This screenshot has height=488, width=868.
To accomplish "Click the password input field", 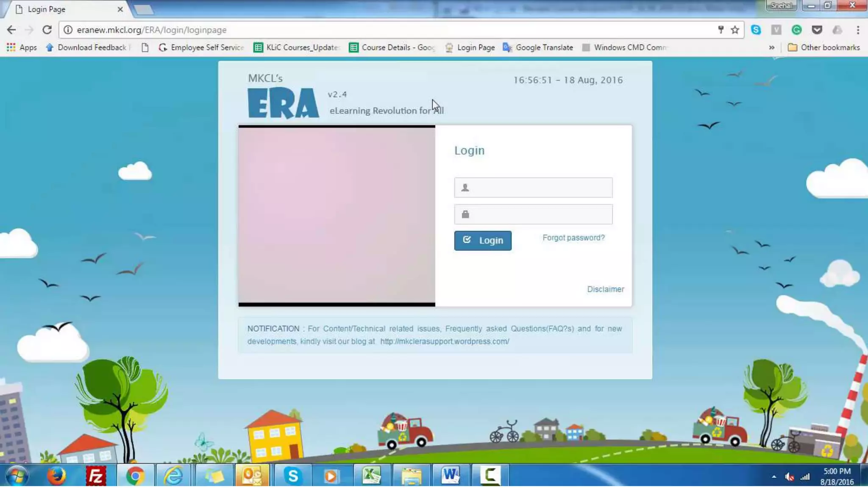I will click(x=533, y=214).
